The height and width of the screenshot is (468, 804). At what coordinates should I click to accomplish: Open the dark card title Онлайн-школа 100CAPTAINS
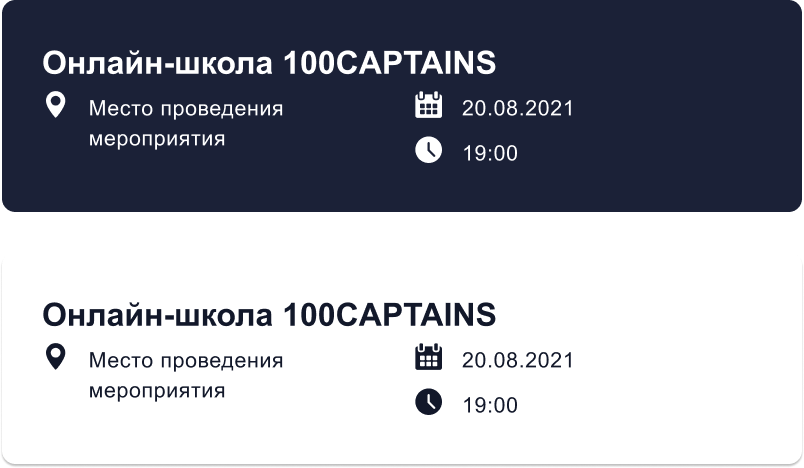(x=269, y=63)
